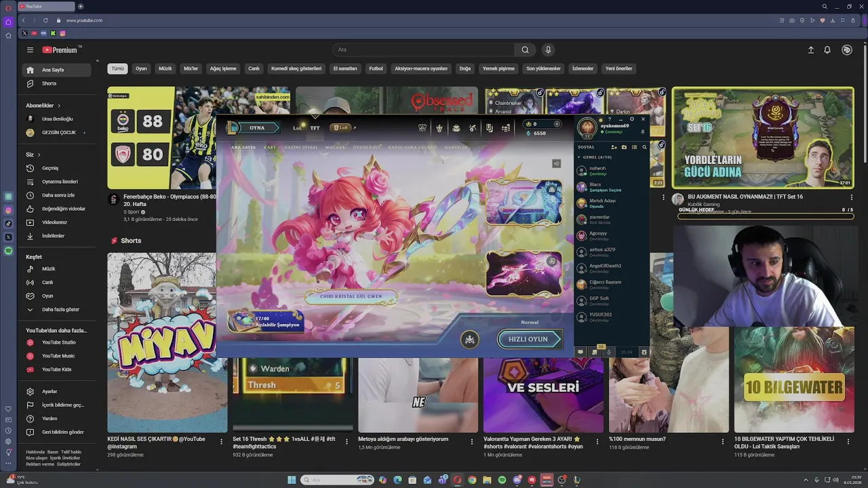Image resolution: width=868 pixels, height=488 pixels.
Task: Open HABERLER tab in TFT menu
Action: (456, 147)
